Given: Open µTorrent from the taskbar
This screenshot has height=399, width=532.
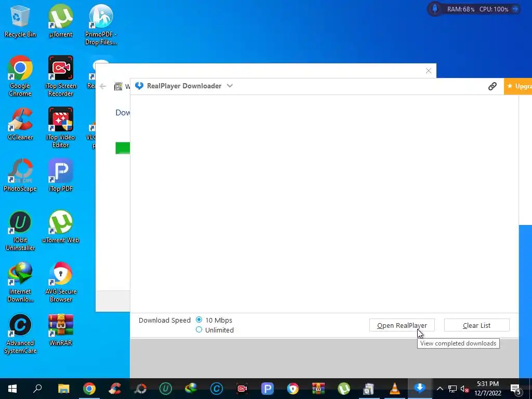Looking at the screenshot, I should (x=344, y=389).
